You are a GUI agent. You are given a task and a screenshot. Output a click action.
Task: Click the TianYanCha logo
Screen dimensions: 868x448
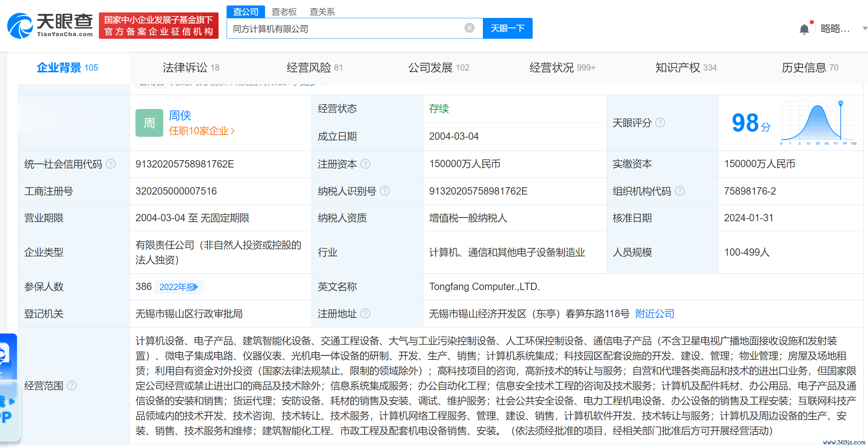[x=50, y=25]
